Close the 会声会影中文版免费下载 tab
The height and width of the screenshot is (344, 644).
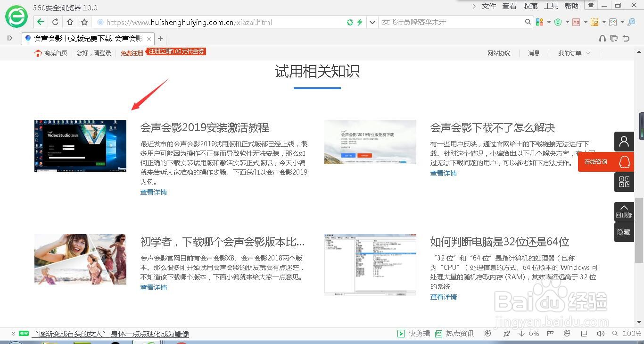coord(149,39)
